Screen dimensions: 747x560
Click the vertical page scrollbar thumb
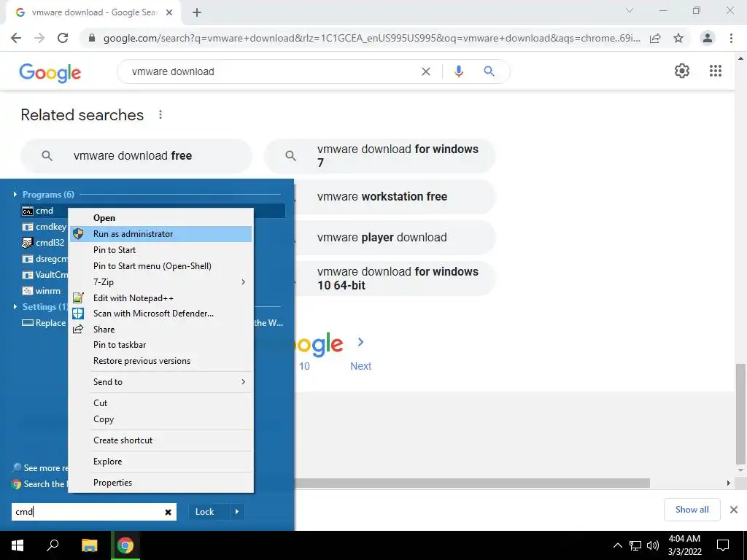(740, 413)
